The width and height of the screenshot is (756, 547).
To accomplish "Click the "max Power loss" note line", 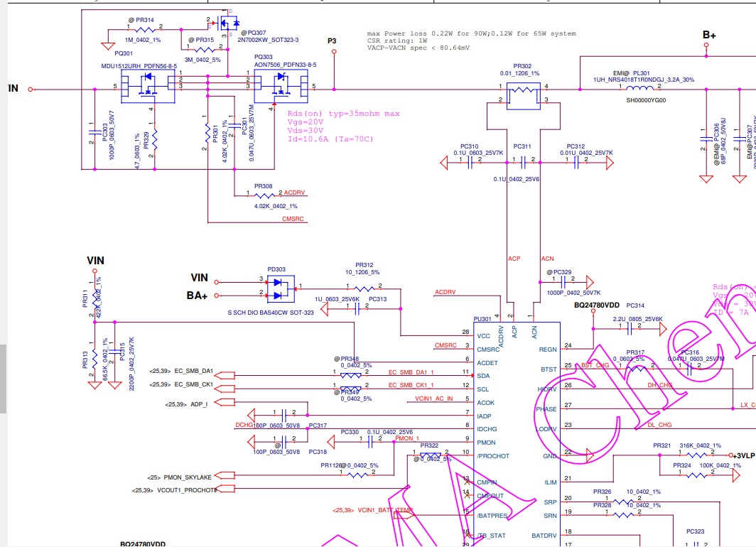I will click(x=472, y=33).
